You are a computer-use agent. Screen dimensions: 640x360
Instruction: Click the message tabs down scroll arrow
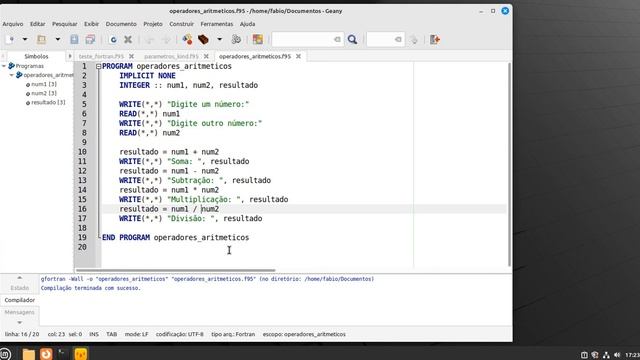[20, 322]
